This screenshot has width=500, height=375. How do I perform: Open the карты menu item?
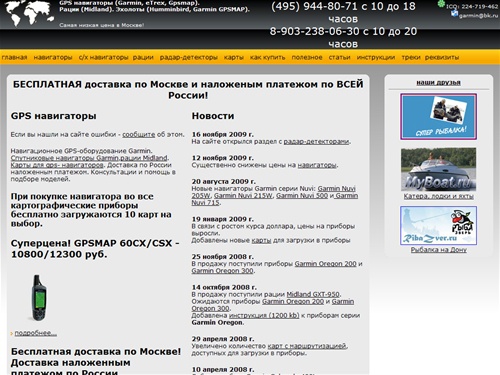234,57
